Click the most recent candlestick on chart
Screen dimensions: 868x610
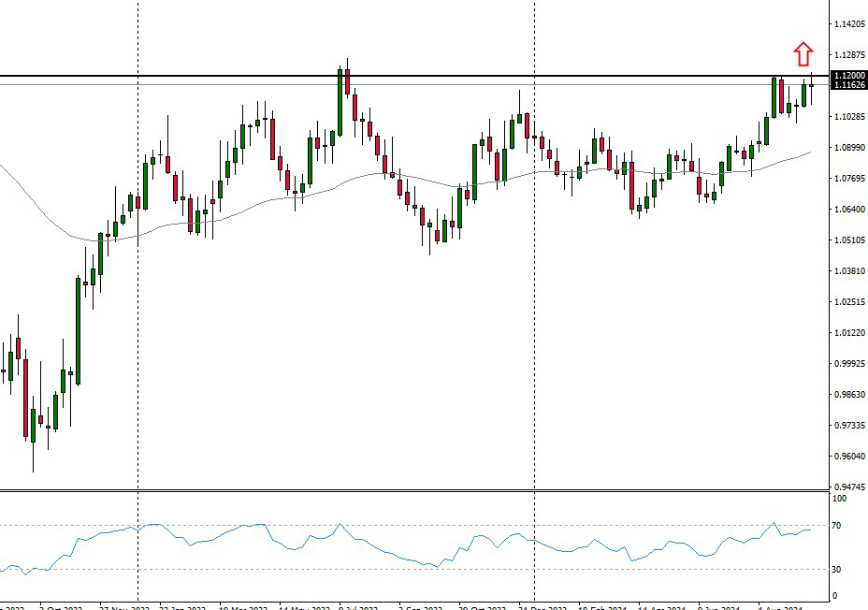[812, 85]
